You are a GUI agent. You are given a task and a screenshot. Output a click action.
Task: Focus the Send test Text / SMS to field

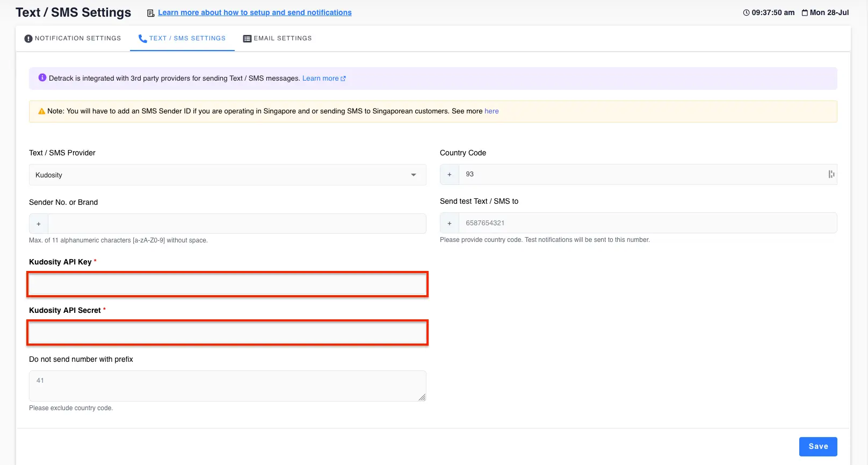[648, 223]
